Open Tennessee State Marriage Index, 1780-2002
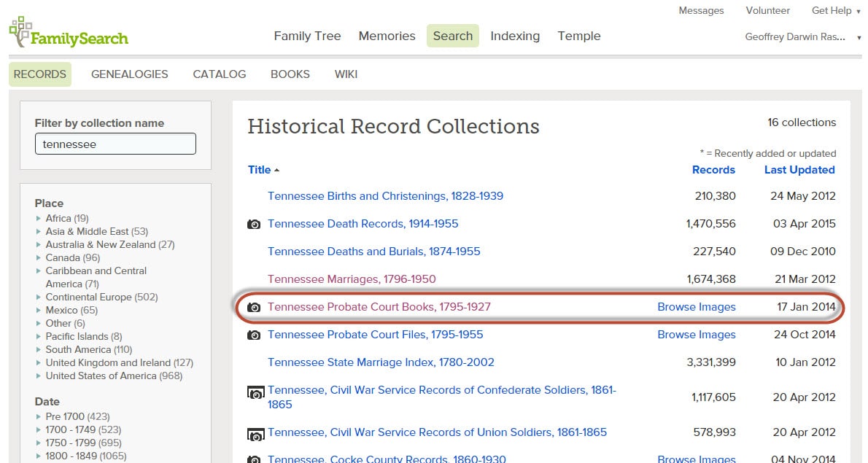 (381, 362)
